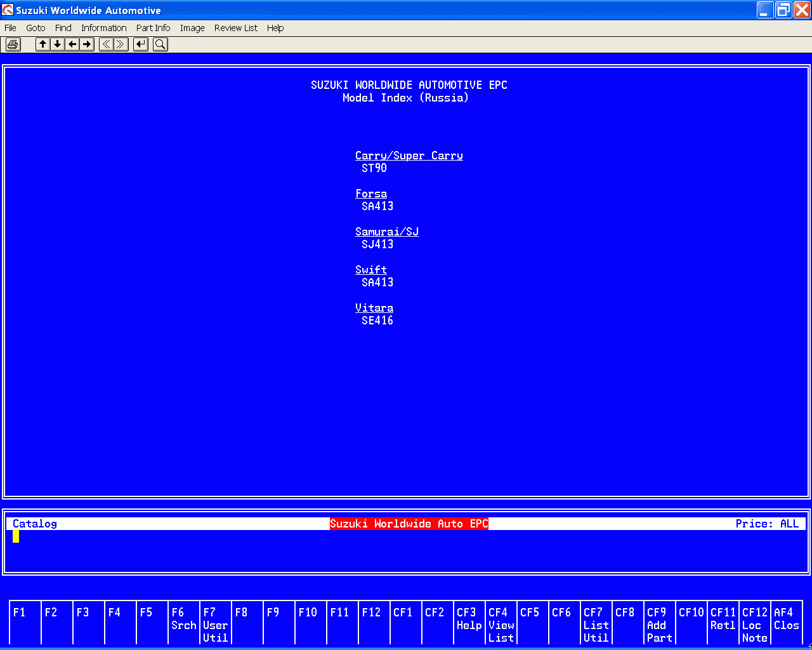Image resolution: width=812 pixels, height=650 pixels.
Task: Click the printer icon in the toolbar
Action: point(13,44)
